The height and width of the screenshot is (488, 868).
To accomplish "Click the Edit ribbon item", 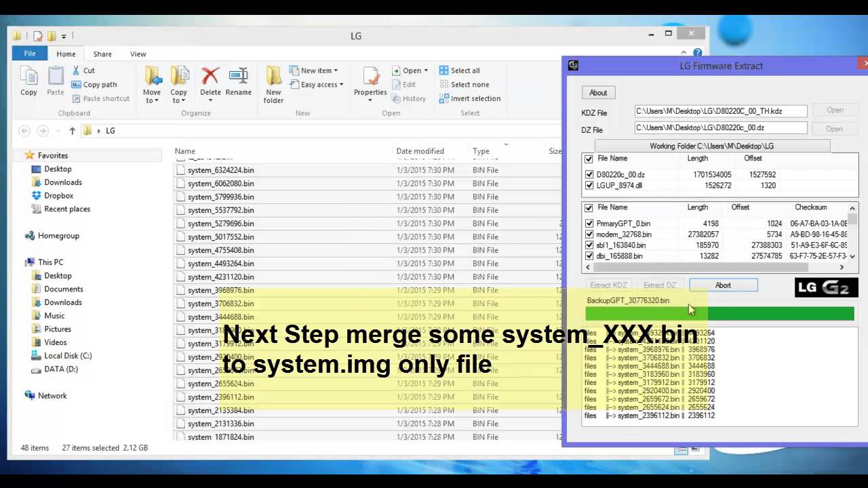I will [403, 85].
